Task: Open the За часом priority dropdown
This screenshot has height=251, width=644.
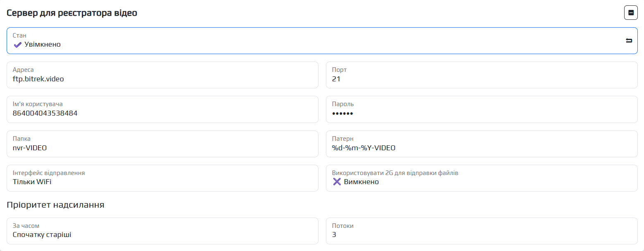Action: tap(162, 231)
